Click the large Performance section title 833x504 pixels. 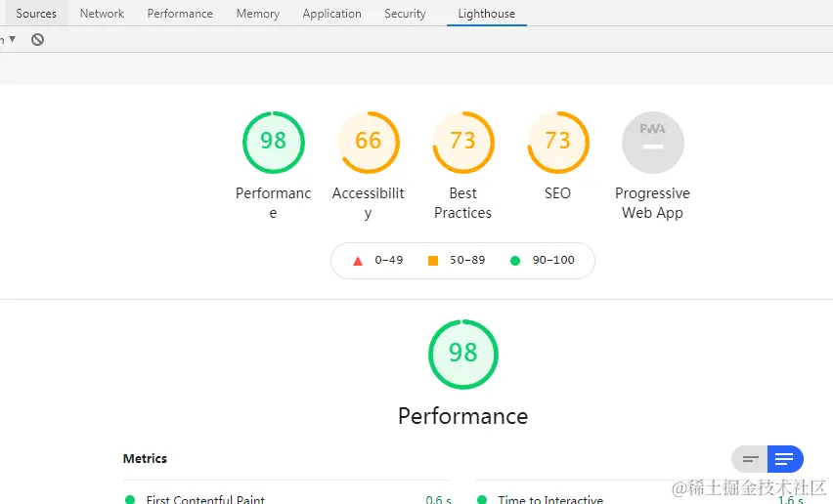click(x=462, y=416)
